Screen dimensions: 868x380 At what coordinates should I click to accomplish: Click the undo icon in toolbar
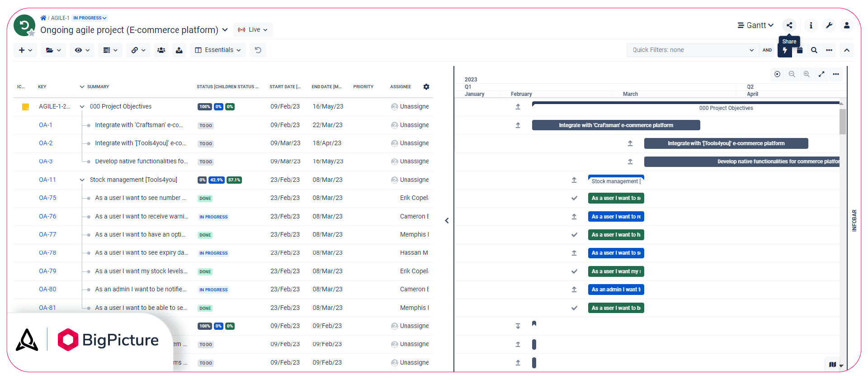258,50
